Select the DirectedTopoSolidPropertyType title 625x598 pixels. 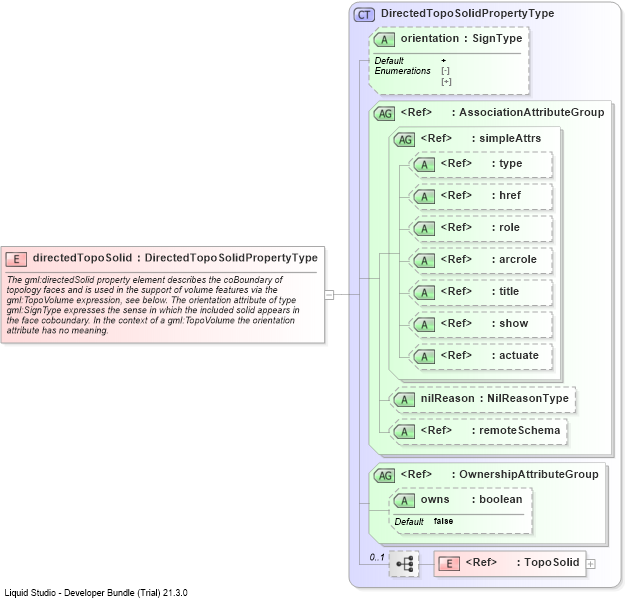click(x=467, y=13)
